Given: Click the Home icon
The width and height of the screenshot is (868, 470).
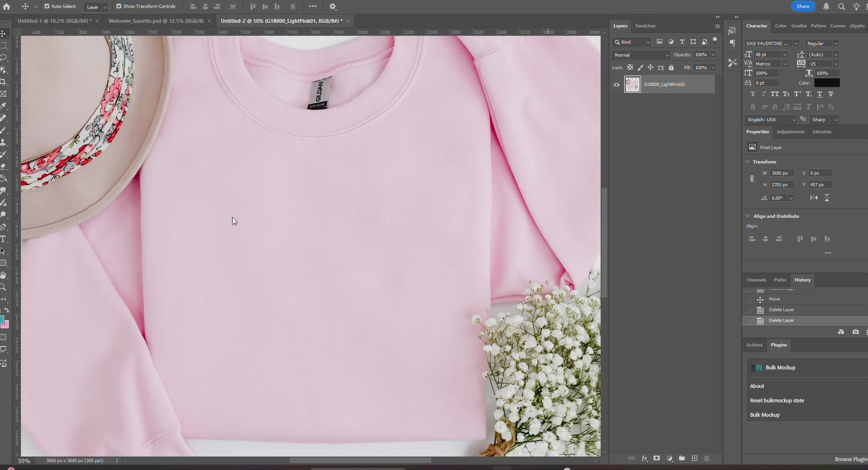Looking at the screenshot, I should pyautogui.click(x=6, y=7).
